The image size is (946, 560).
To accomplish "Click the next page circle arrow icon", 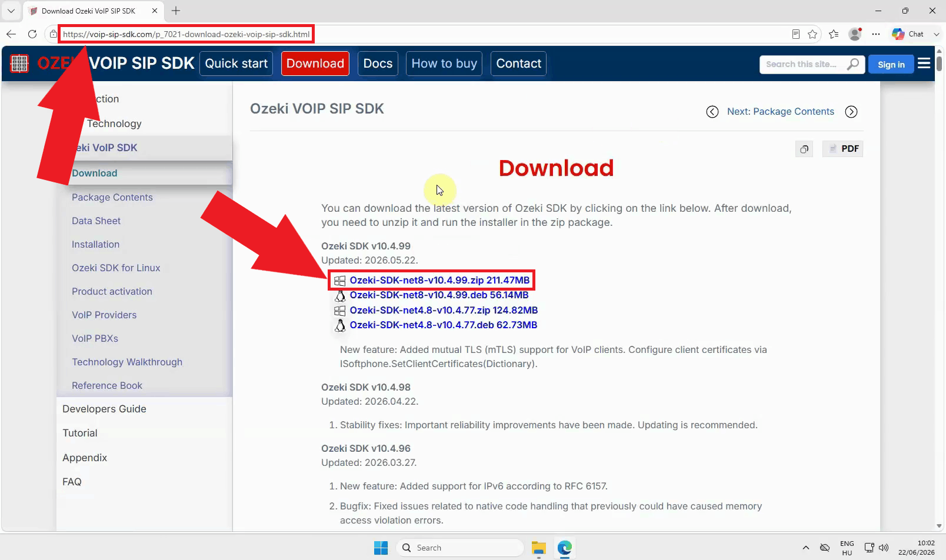I will [851, 112].
